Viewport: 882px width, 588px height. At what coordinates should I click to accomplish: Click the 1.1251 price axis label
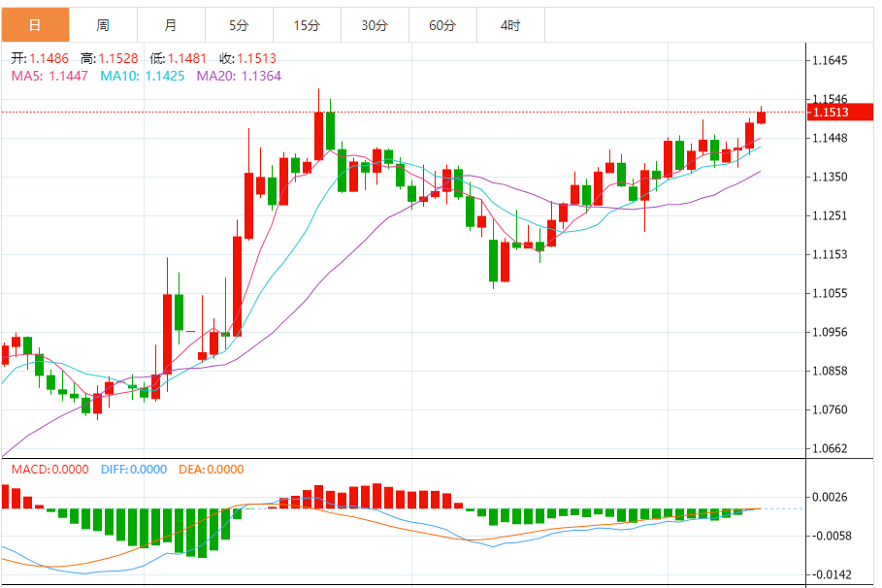[x=830, y=215]
